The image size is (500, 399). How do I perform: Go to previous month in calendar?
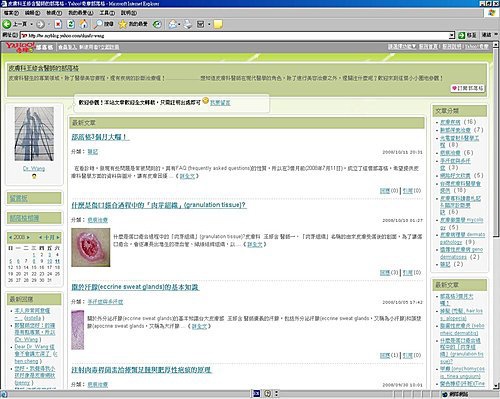pos(40,237)
